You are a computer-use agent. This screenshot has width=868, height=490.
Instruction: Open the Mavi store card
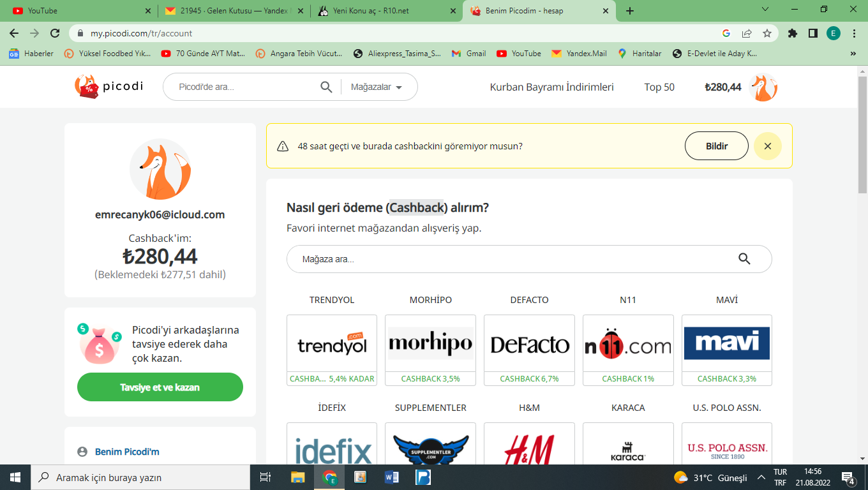tap(727, 350)
